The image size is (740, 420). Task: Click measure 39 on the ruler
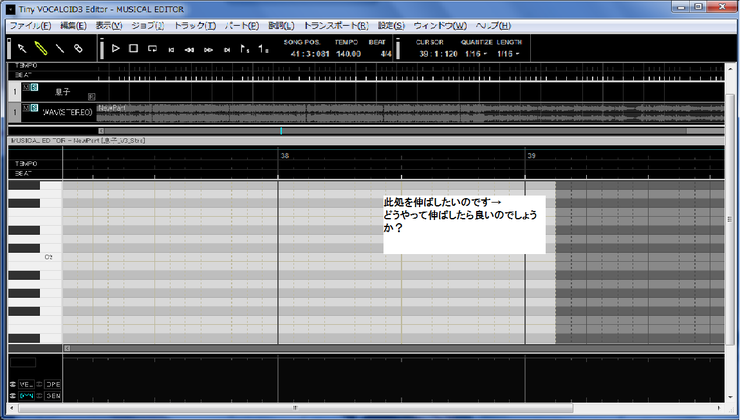coord(531,155)
